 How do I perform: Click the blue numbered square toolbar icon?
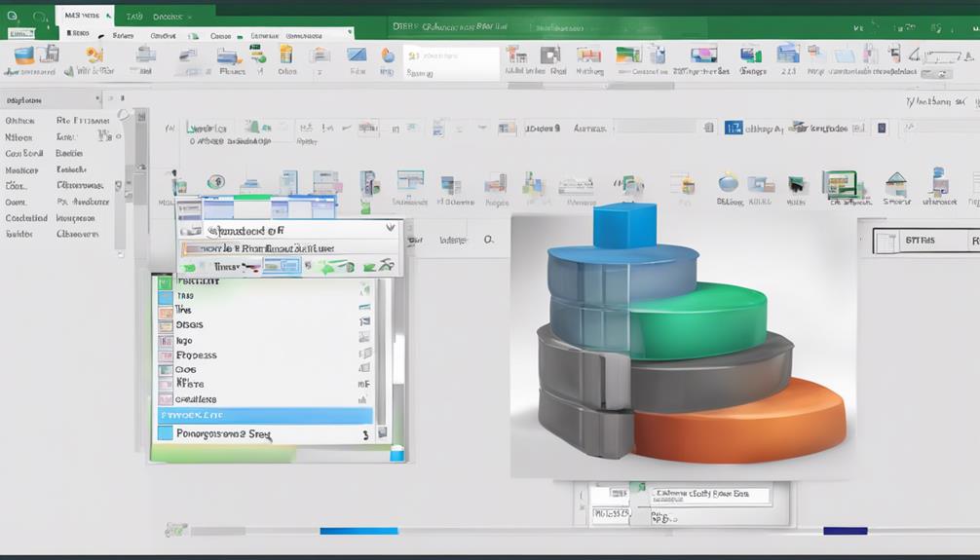(734, 129)
